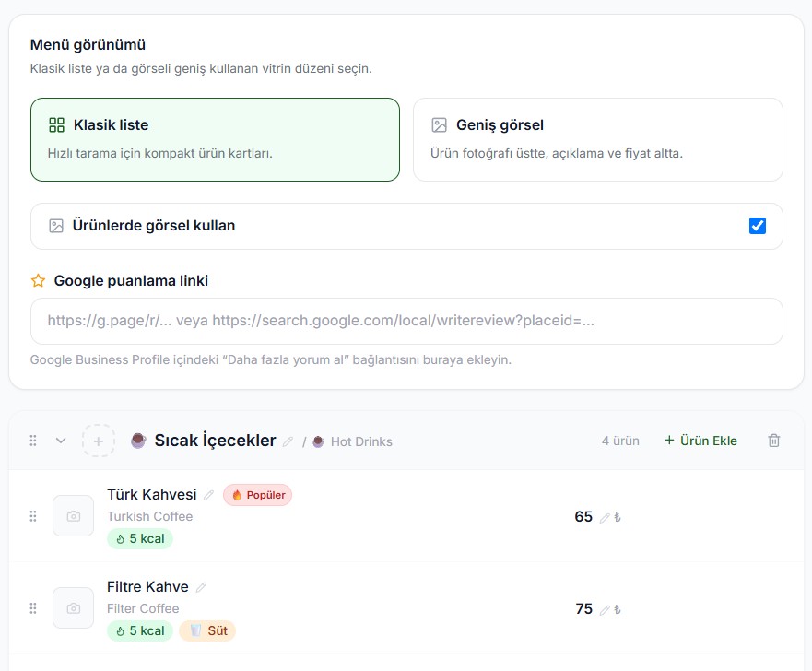Uncheck the Ürünlerde görsel kullan checkbox

[757, 226]
